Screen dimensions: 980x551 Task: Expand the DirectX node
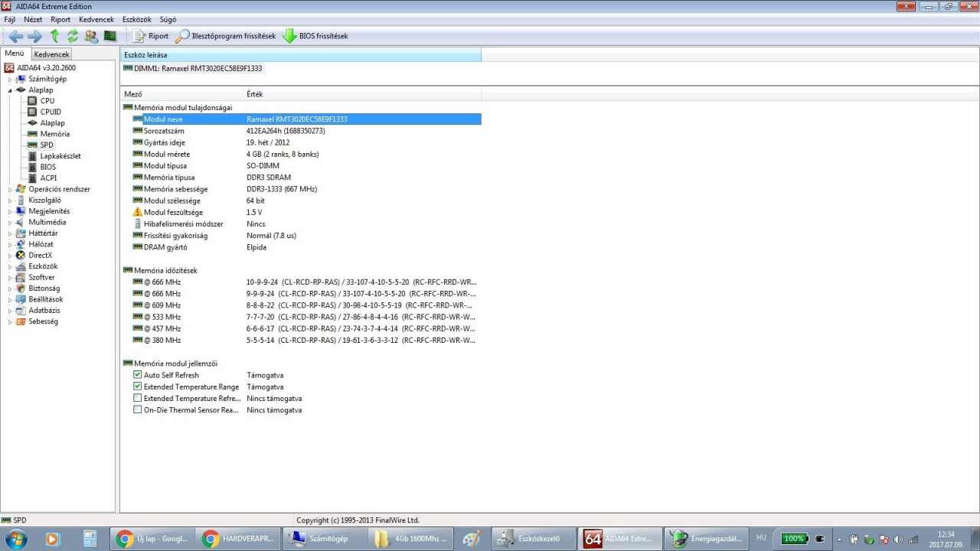coord(10,256)
